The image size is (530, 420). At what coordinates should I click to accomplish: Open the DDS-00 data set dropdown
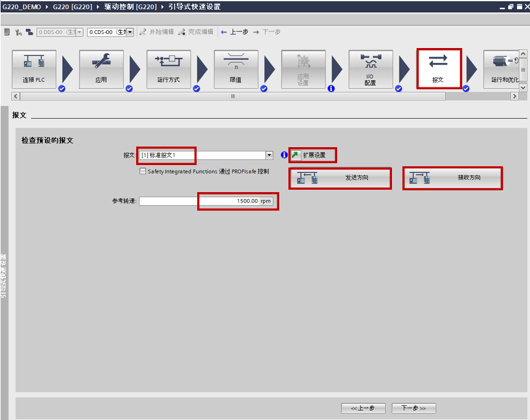pos(79,32)
